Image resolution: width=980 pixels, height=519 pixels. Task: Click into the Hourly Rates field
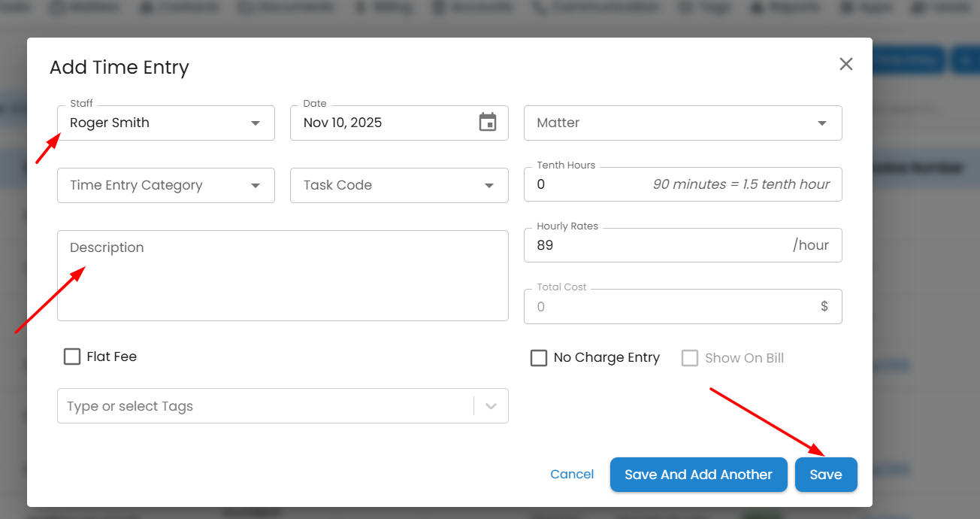654,245
